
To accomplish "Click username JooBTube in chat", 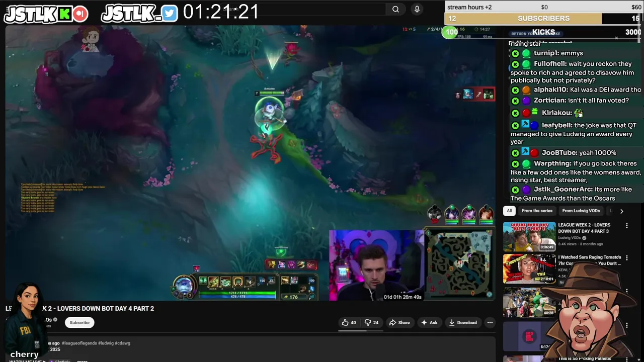I will coord(559,152).
